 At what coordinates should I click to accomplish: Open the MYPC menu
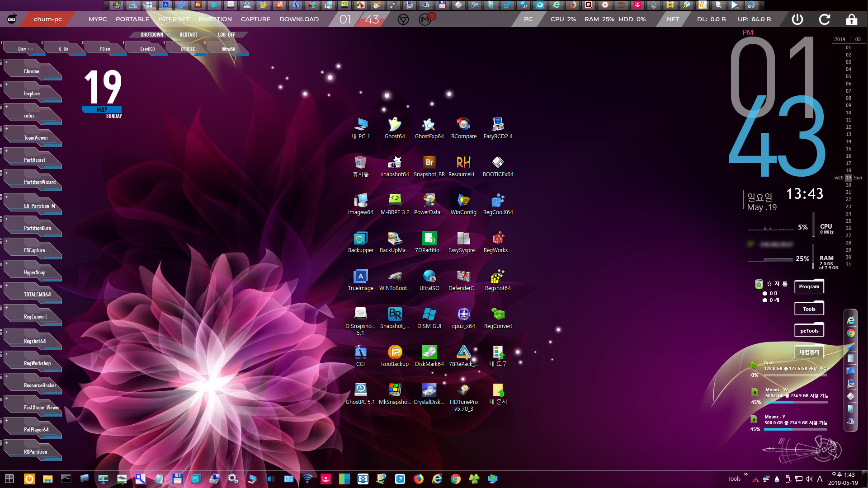tap(98, 19)
